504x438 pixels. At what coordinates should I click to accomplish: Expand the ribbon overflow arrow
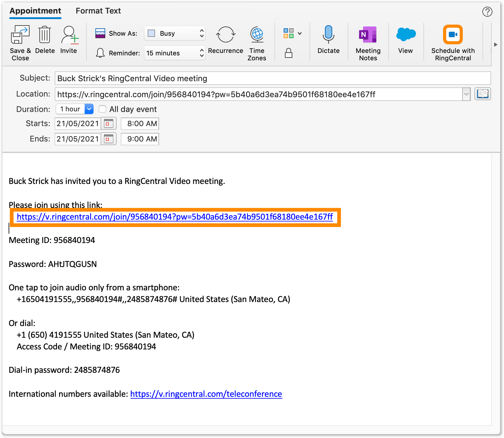coord(495,45)
